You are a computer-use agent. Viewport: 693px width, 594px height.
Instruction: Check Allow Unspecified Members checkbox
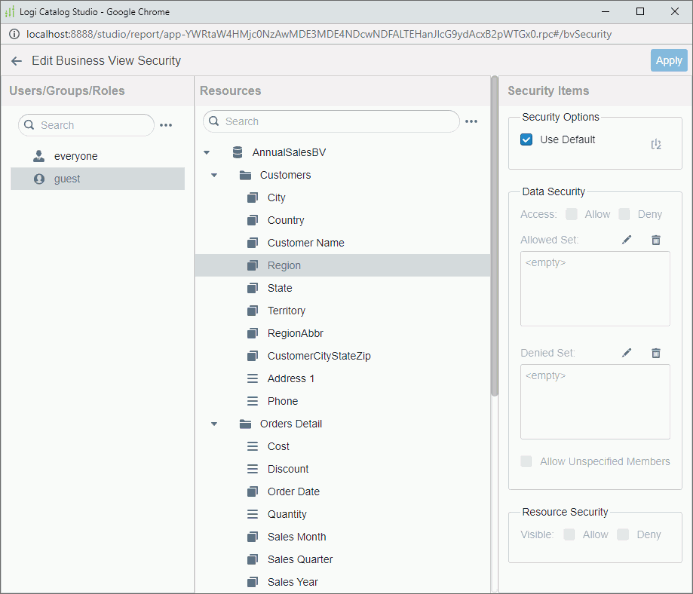click(x=526, y=461)
